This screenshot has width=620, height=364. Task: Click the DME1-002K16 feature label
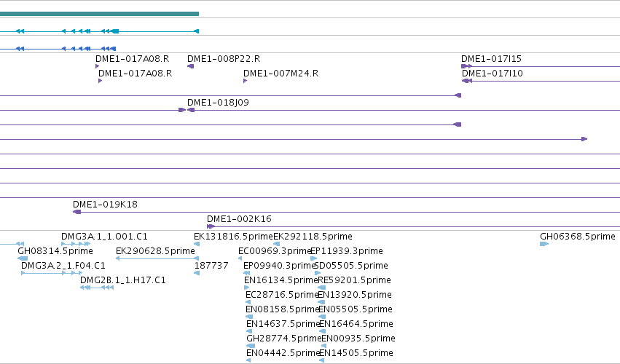click(x=239, y=219)
